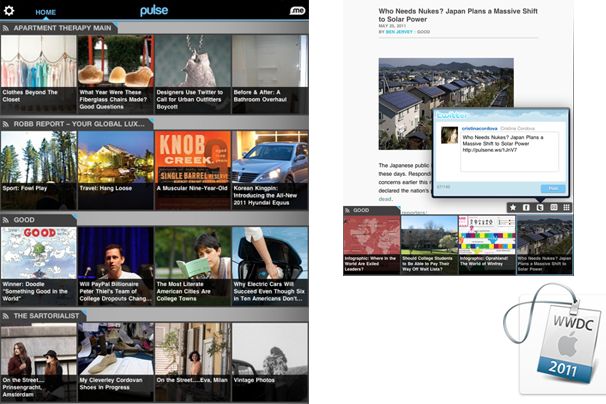Star the article with the star icon

coord(513,208)
